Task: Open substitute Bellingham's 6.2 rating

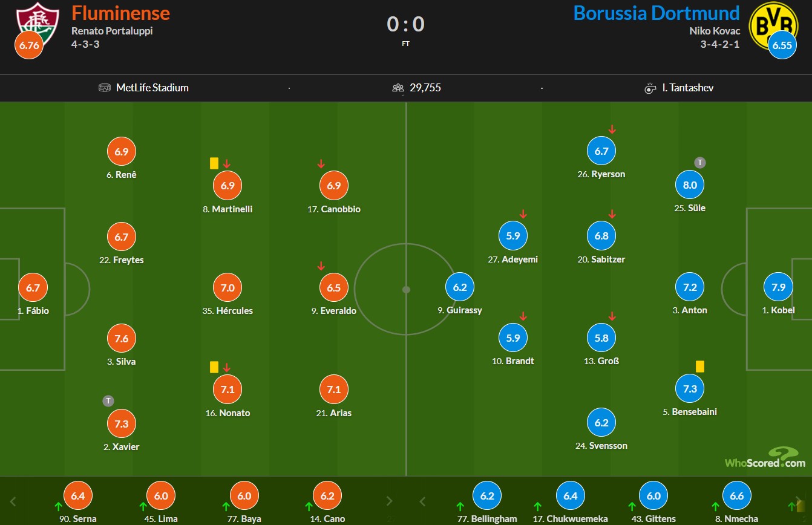Action: 487,496
